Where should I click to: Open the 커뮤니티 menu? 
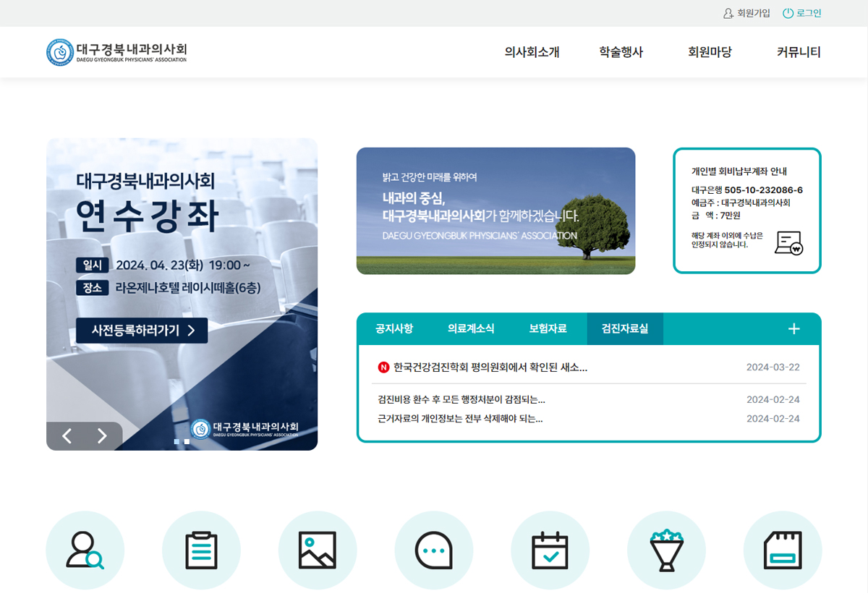click(799, 52)
